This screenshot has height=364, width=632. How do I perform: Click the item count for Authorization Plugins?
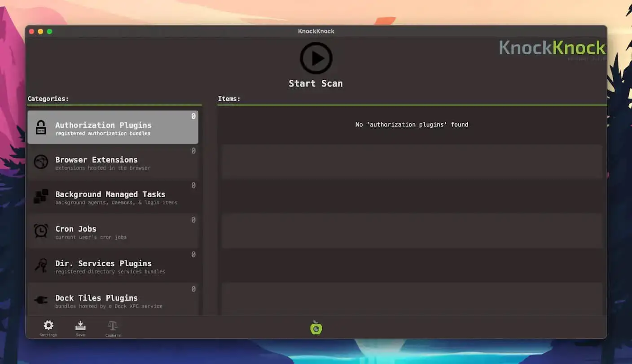coord(193,117)
